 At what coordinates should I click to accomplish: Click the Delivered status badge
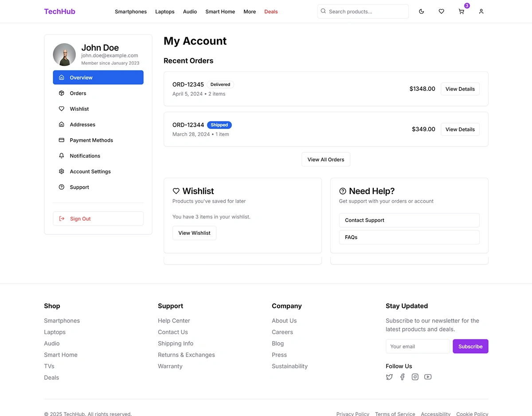click(x=220, y=85)
